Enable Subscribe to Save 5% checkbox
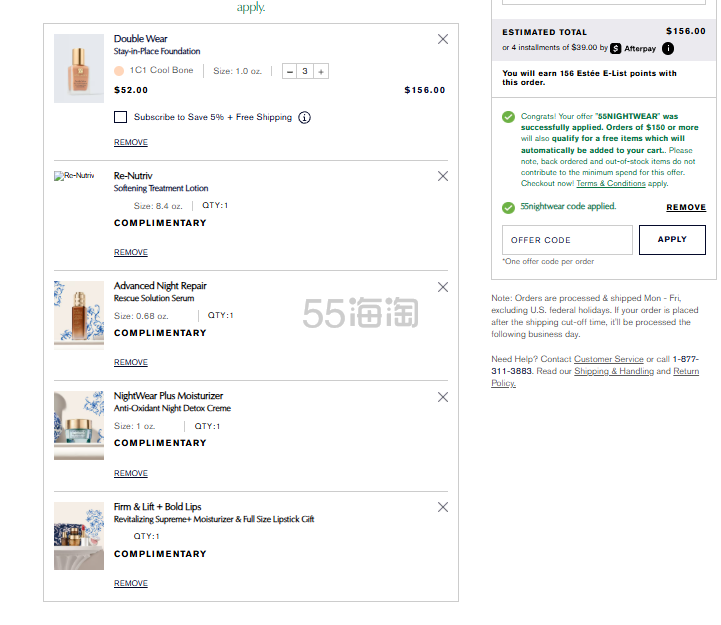This screenshot has width=721, height=625. (121, 117)
